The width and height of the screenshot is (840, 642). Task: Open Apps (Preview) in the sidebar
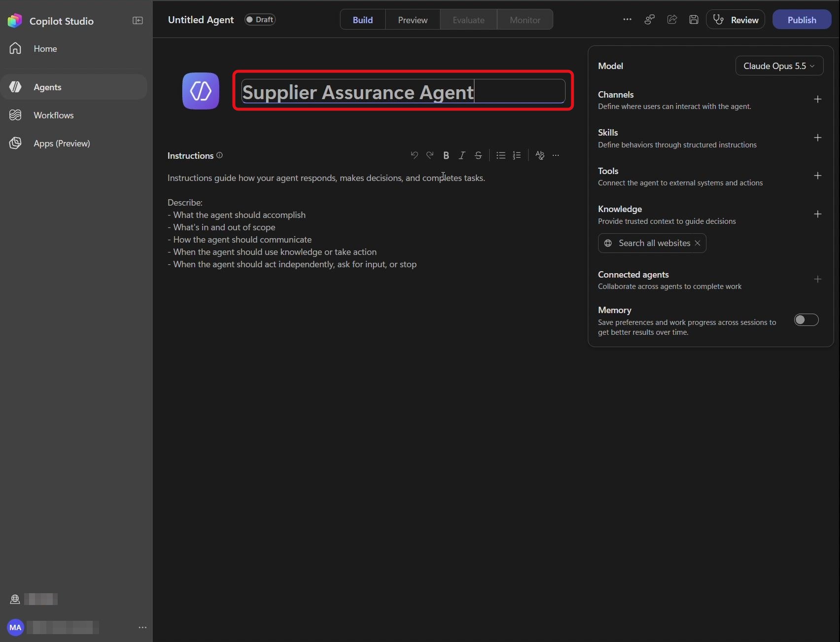point(74,143)
